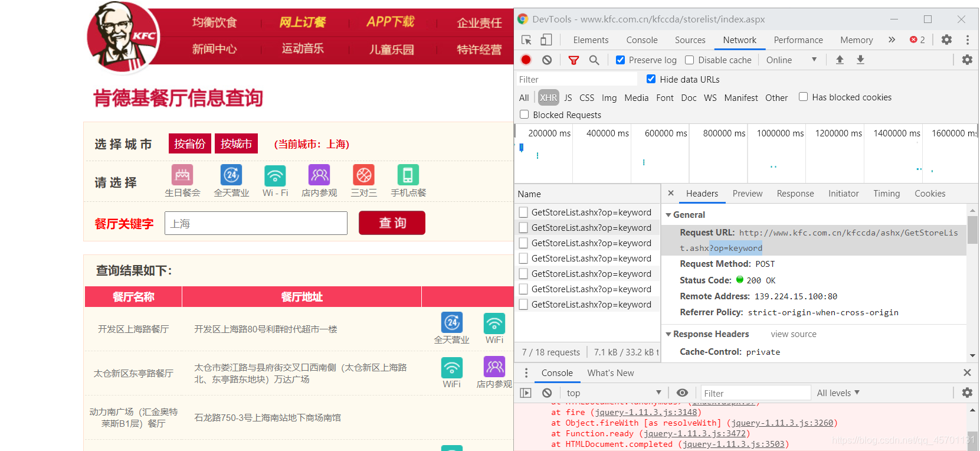The width and height of the screenshot is (980, 451).
Task: Click the restaurant keyword input field
Action: pyautogui.click(x=256, y=223)
